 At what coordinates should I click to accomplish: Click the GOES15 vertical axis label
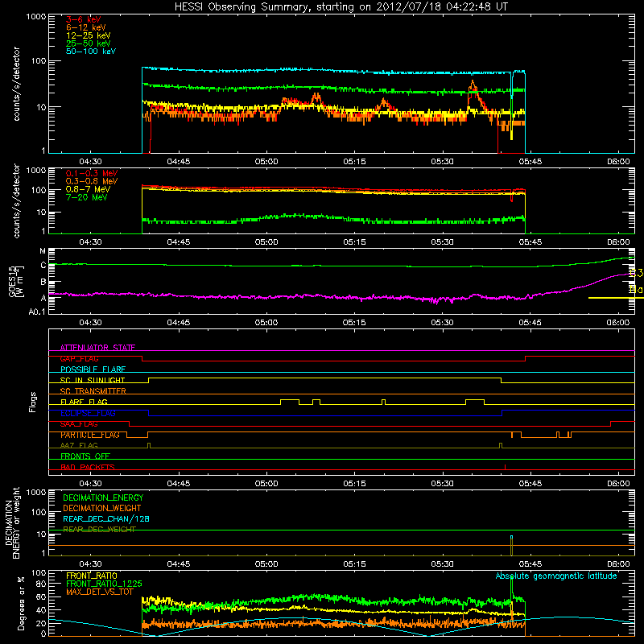pyautogui.click(x=16, y=281)
